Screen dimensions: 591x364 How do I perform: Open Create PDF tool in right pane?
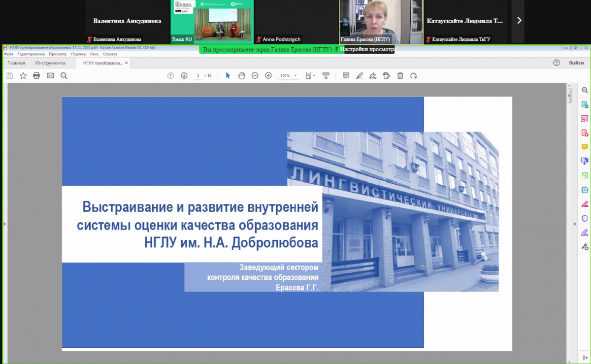(585, 132)
